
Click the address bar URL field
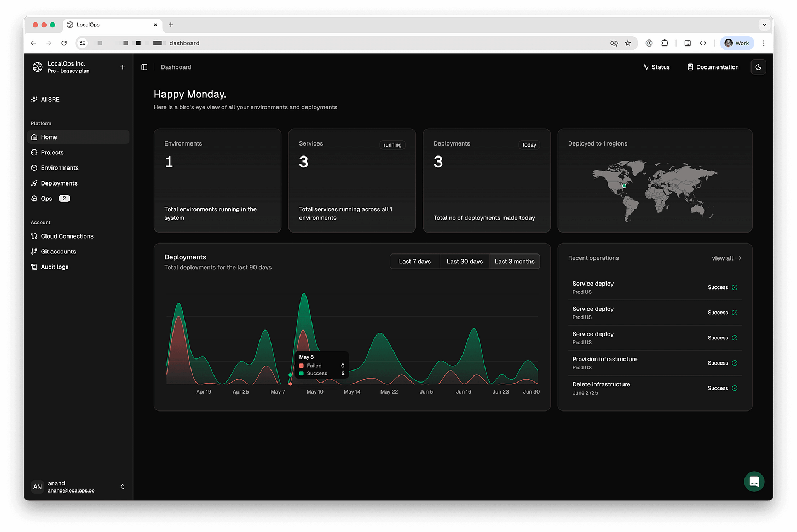[356, 43]
